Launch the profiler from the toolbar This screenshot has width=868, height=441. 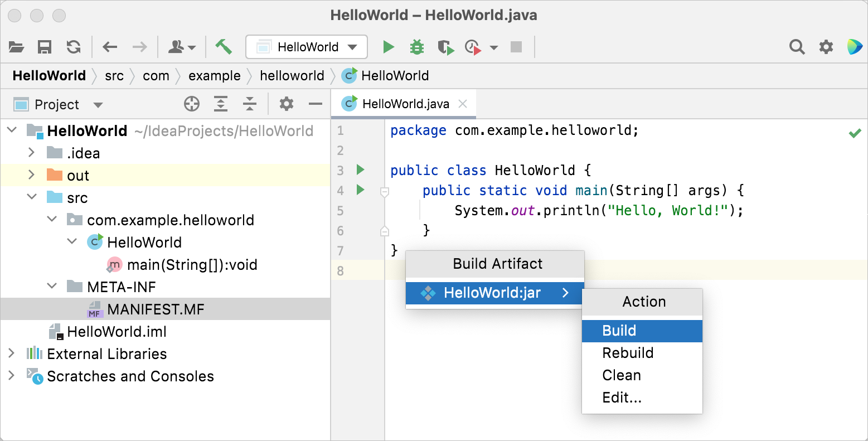473,47
